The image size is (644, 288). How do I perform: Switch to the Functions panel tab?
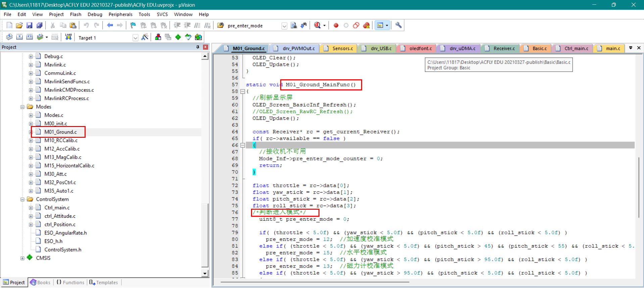click(x=70, y=282)
